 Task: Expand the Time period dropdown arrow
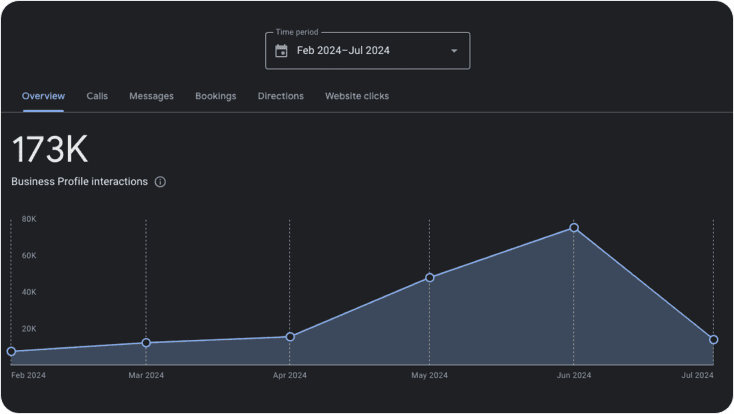coord(454,51)
